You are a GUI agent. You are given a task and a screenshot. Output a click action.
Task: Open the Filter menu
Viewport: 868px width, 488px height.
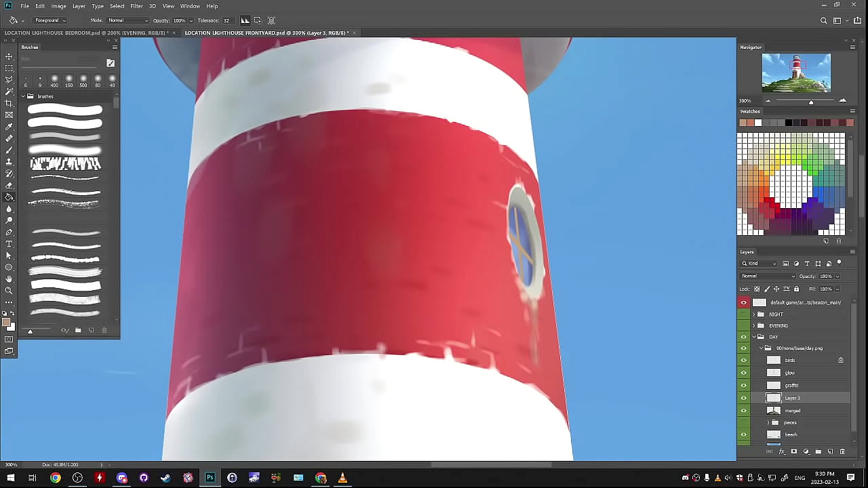[x=136, y=6]
